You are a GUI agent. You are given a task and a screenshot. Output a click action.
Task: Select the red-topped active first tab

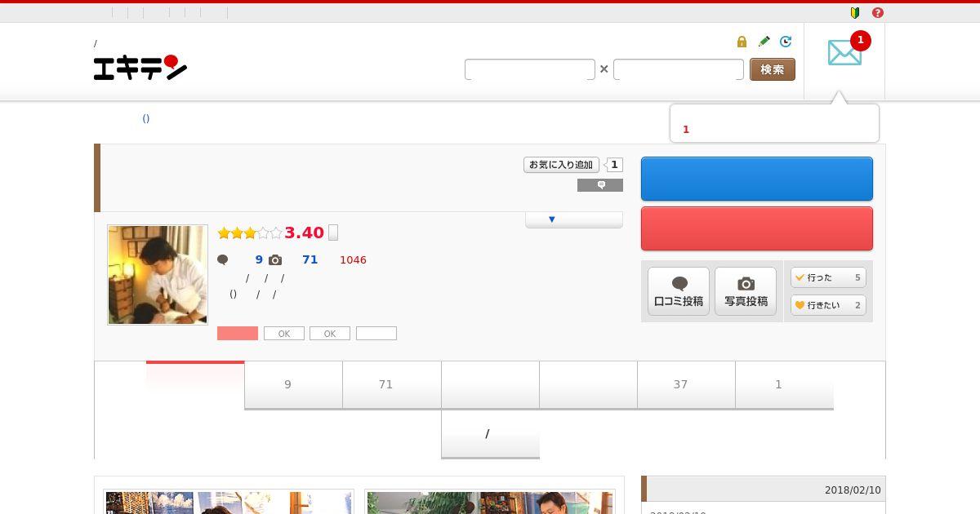(x=195, y=384)
